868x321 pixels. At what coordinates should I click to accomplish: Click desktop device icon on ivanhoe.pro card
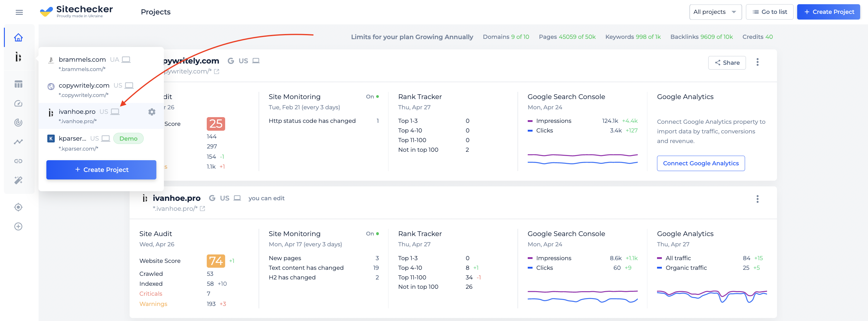(237, 198)
